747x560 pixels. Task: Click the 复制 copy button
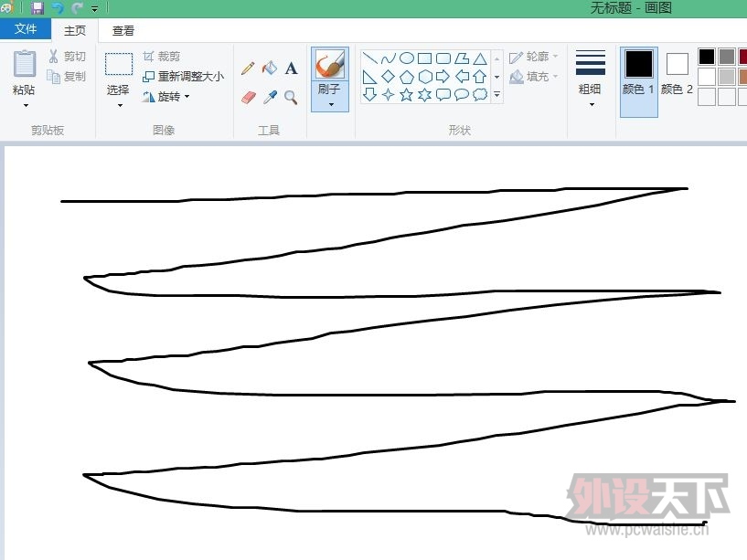point(67,76)
